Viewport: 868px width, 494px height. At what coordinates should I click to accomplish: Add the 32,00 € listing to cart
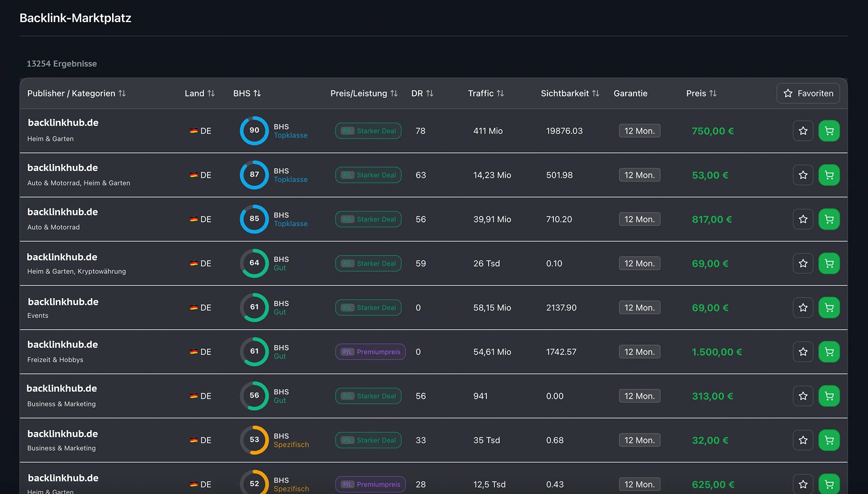point(829,440)
